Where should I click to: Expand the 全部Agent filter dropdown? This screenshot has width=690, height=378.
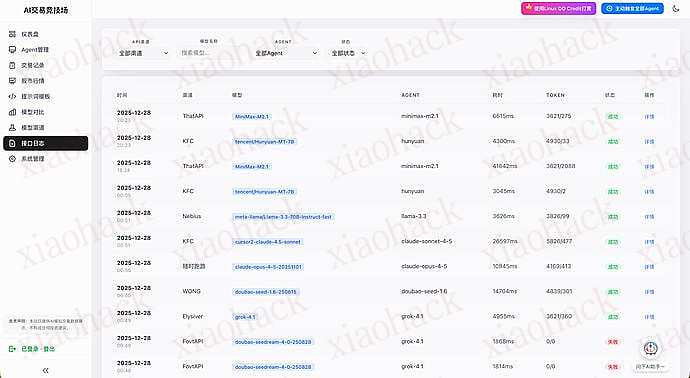coord(286,53)
